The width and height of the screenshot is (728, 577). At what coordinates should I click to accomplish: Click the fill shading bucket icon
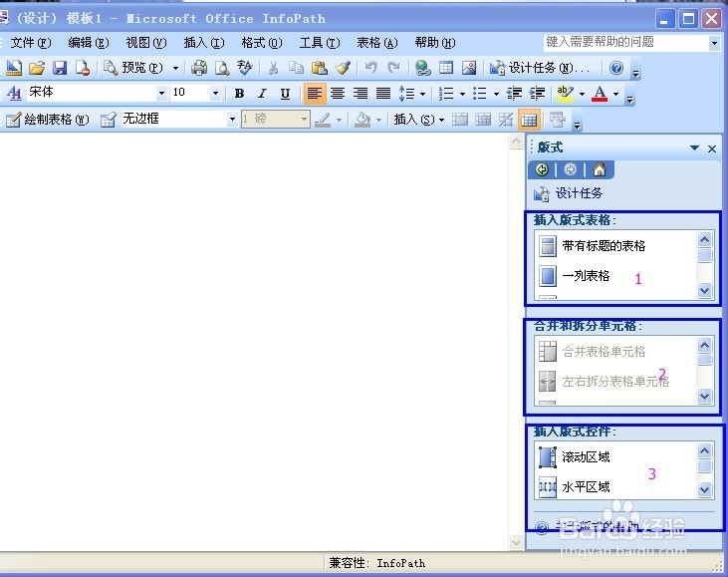(x=363, y=120)
